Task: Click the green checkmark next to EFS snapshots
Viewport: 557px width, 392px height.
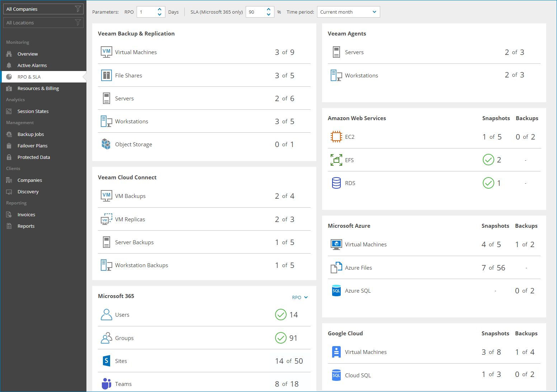Action: (x=488, y=160)
